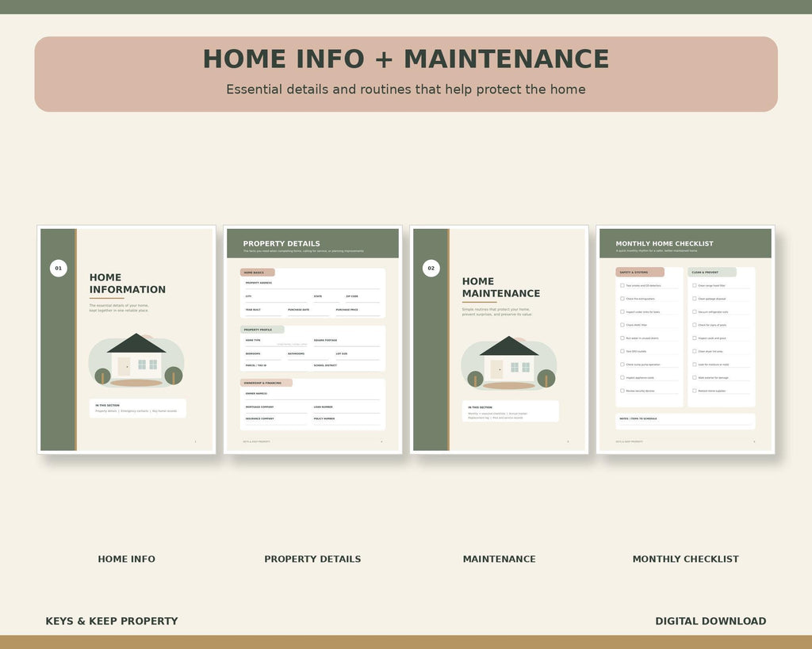
Task: Click the 'HOME INFO' caption label
Action: 126,559
